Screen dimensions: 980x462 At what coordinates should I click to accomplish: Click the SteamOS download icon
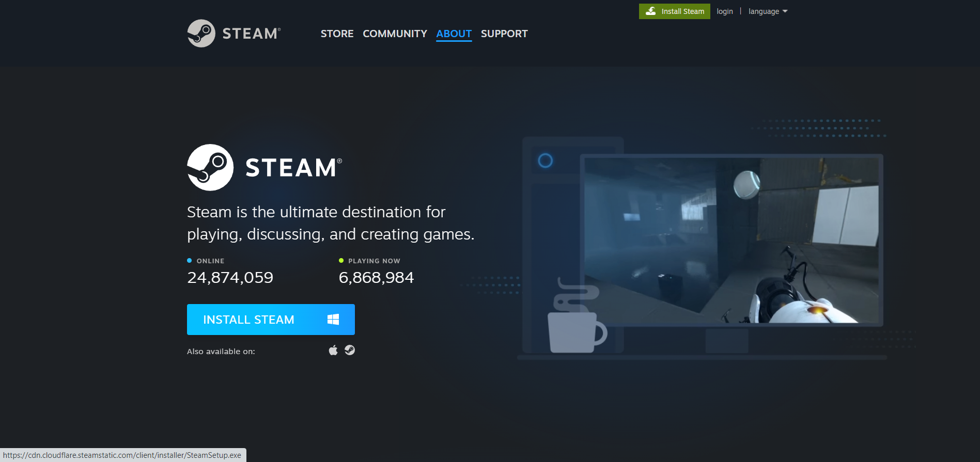pyautogui.click(x=350, y=351)
